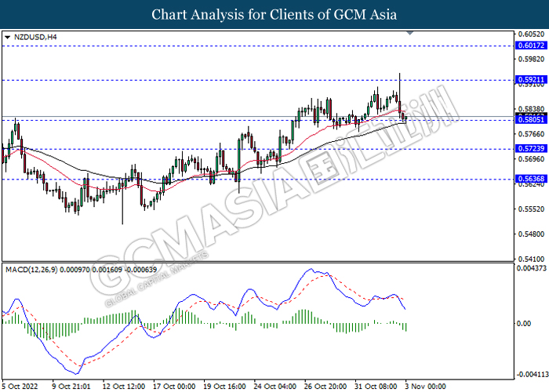Click the 0.56960 price scale value
The width and height of the screenshot is (549, 392).
531,159
